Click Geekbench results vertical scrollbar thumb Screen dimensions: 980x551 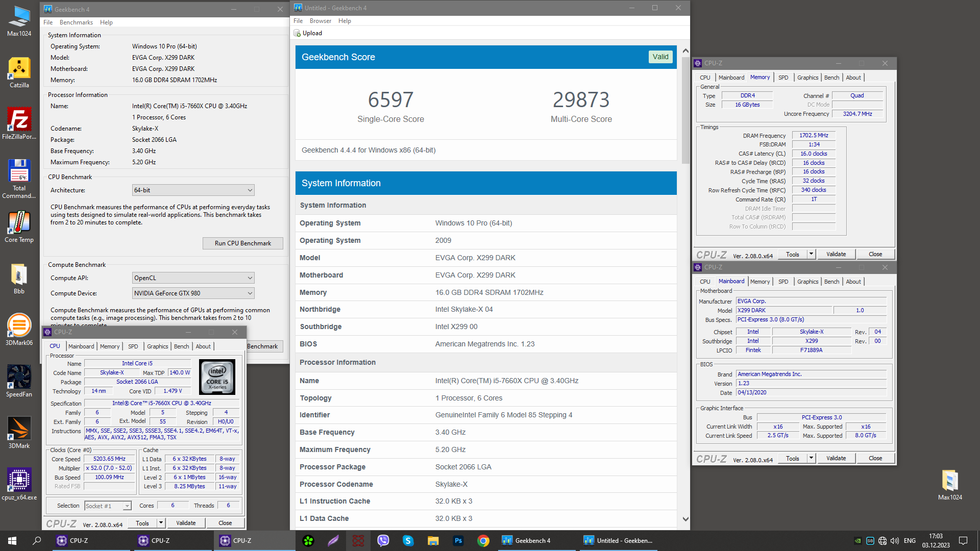point(685,110)
